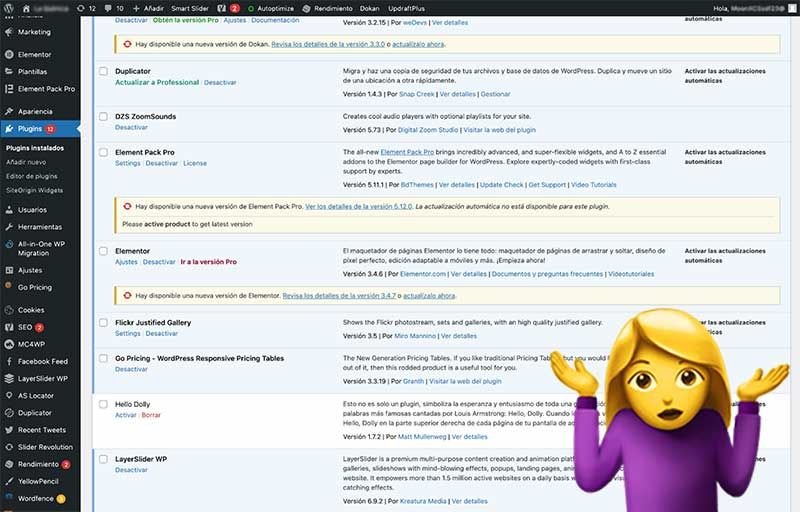The width and height of the screenshot is (800, 512).
Task: Check the Duplicator plugin checkbox
Action: tap(104, 71)
